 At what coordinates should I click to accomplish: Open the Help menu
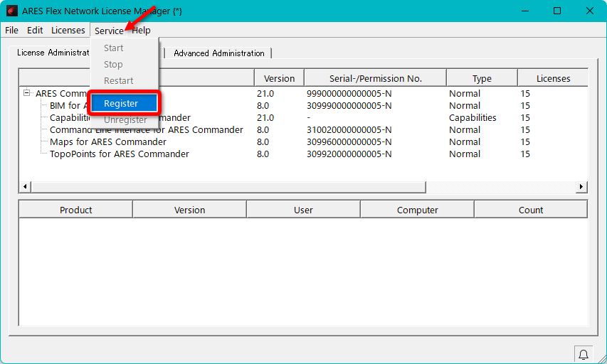[142, 31]
